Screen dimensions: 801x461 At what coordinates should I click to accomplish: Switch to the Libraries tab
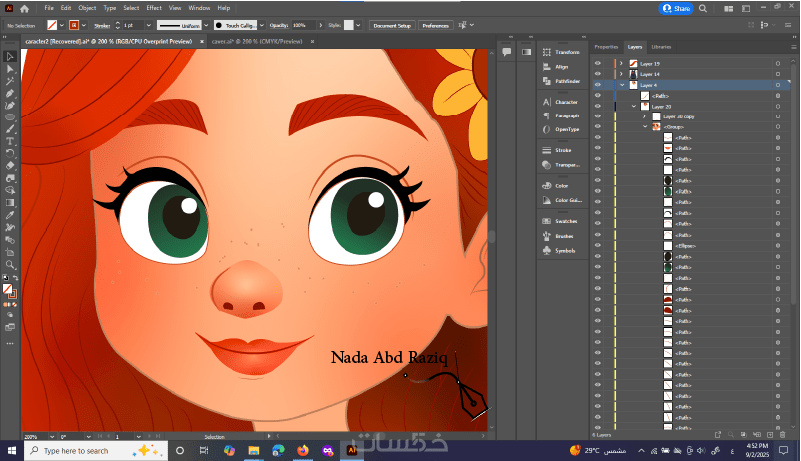pyautogui.click(x=661, y=47)
